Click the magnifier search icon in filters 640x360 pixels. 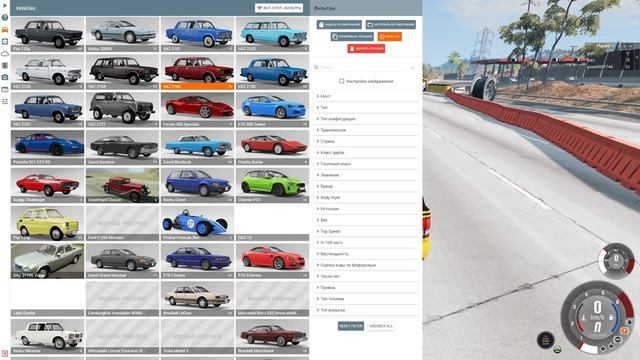(x=316, y=67)
